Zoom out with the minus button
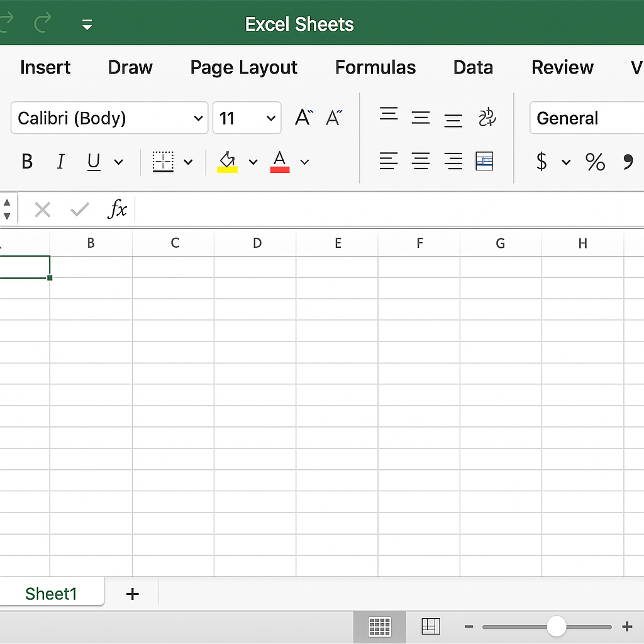Viewport: 644px width, 644px height. click(469, 627)
